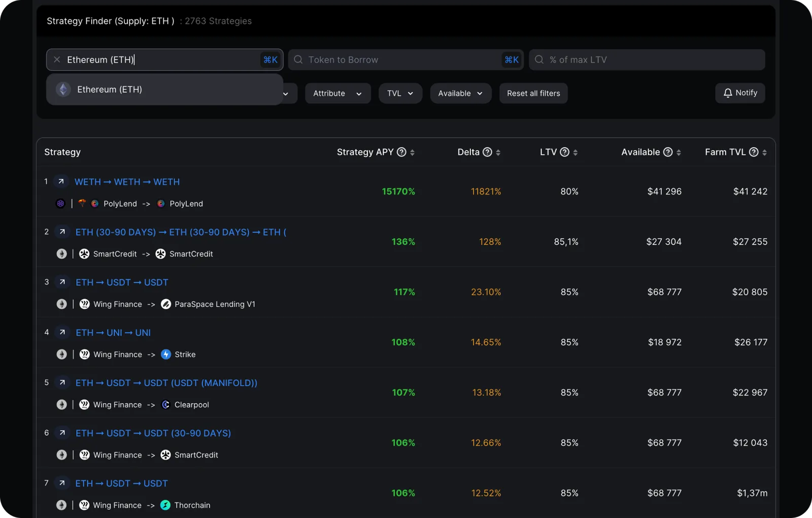Click the Notify bell button

pos(740,93)
